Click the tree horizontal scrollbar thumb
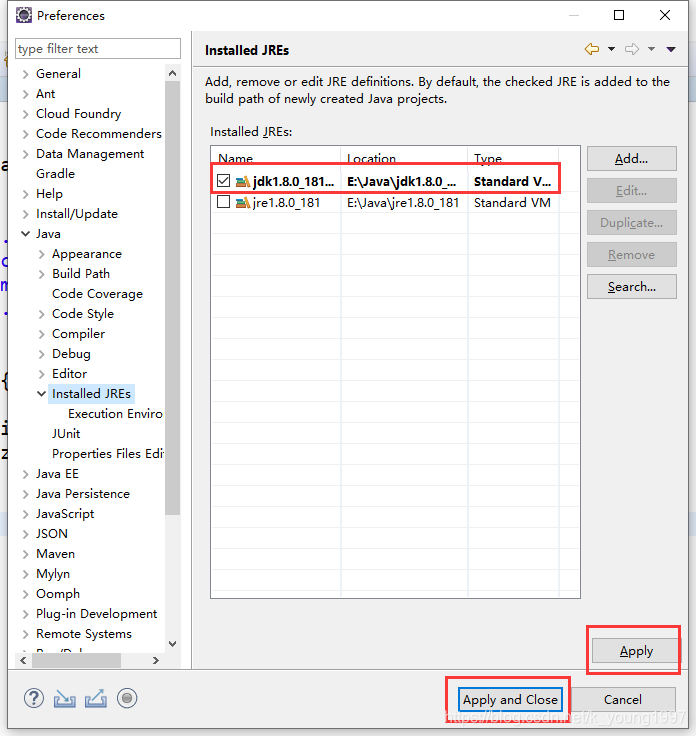The width and height of the screenshot is (696, 736). (x=76, y=660)
